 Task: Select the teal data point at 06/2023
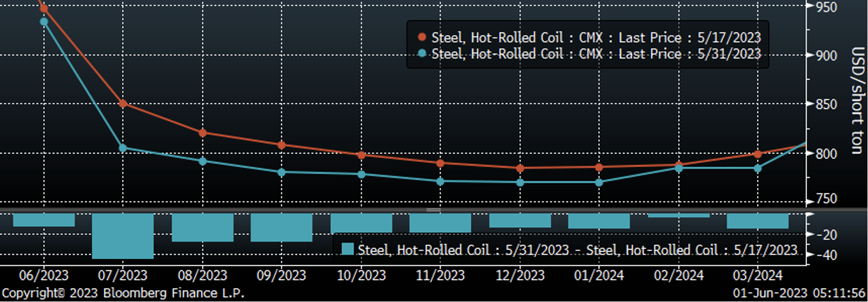(44, 22)
